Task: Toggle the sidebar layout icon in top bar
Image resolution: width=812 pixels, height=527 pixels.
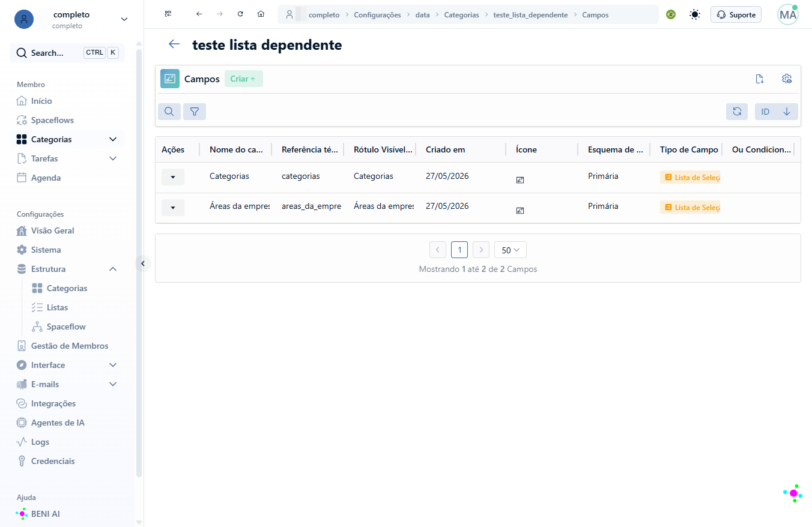Action: 168,14
